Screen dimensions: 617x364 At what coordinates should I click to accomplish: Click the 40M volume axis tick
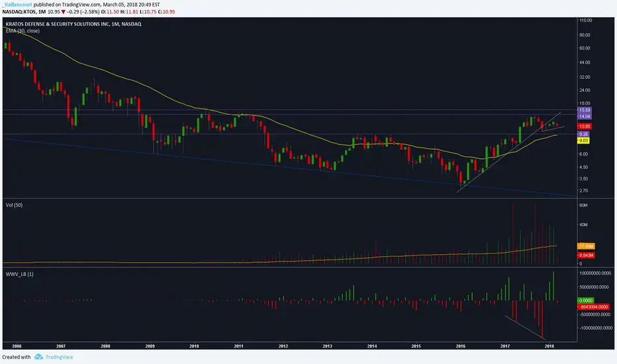(x=583, y=225)
